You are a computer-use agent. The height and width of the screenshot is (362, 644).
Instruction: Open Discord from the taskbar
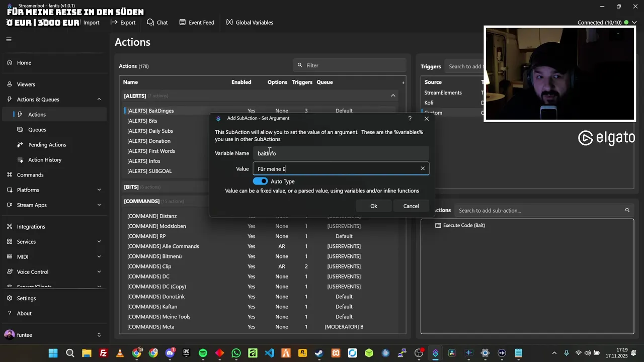point(170,353)
